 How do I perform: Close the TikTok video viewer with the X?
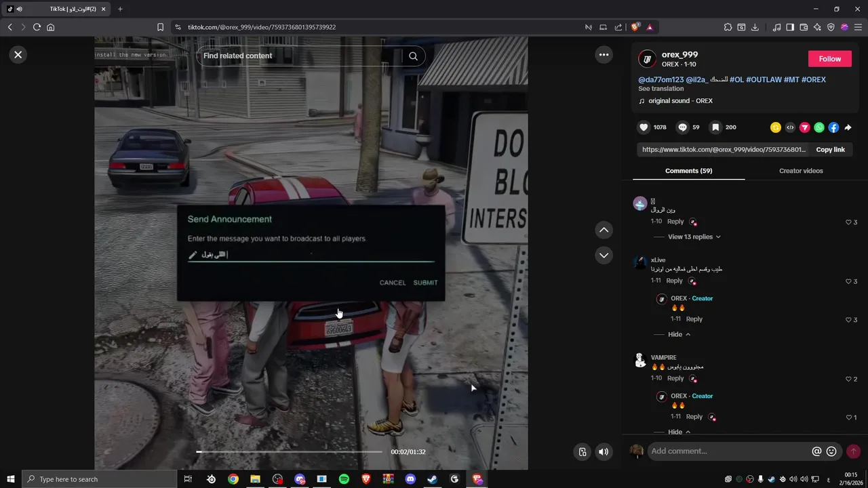point(18,55)
